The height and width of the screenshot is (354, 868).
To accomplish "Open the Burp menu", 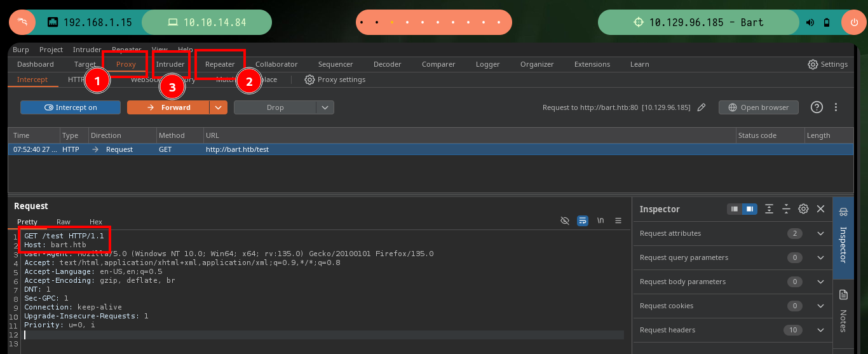I will coord(21,50).
